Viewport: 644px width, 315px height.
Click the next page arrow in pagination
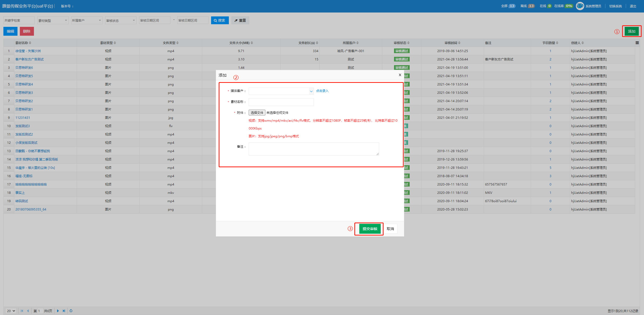point(58,311)
